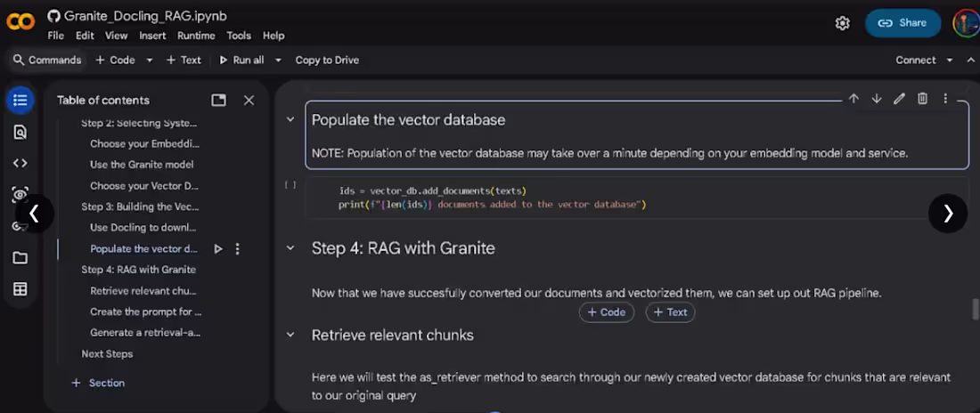Open the Code dropdown arrow in toolbar
Viewport: 980px width, 413px height.
tap(150, 60)
